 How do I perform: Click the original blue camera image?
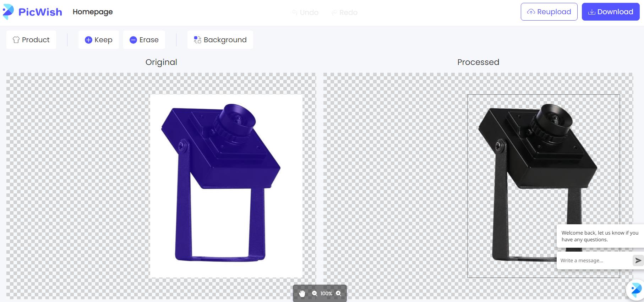point(226,186)
